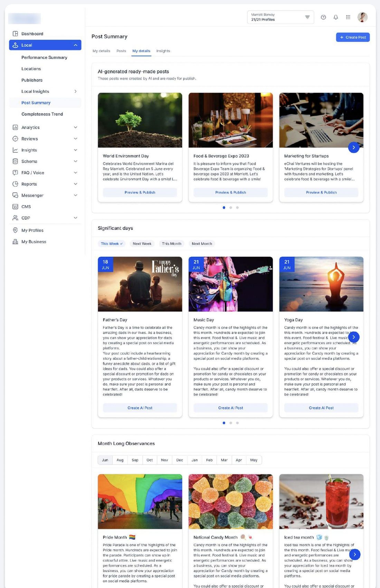Next arrow on Significant days carousel
Image resolution: width=380 pixels, height=588 pixels.
point(354,337)
